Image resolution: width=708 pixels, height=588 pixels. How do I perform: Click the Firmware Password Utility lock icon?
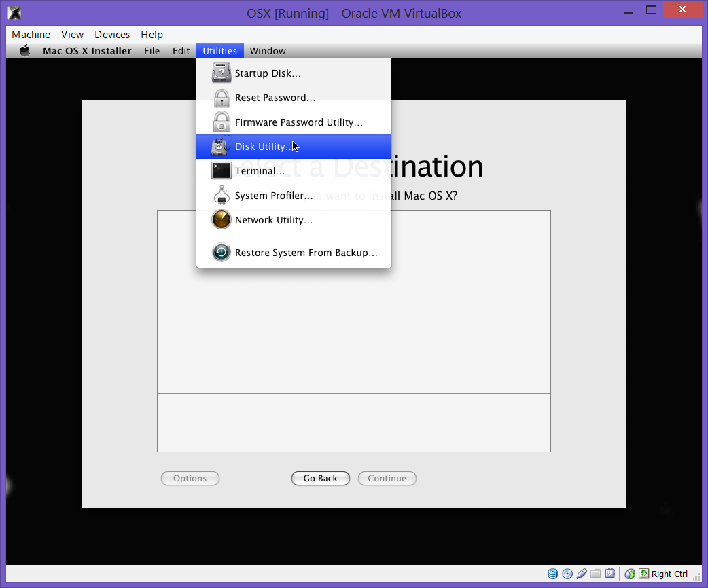pos(222,122)
